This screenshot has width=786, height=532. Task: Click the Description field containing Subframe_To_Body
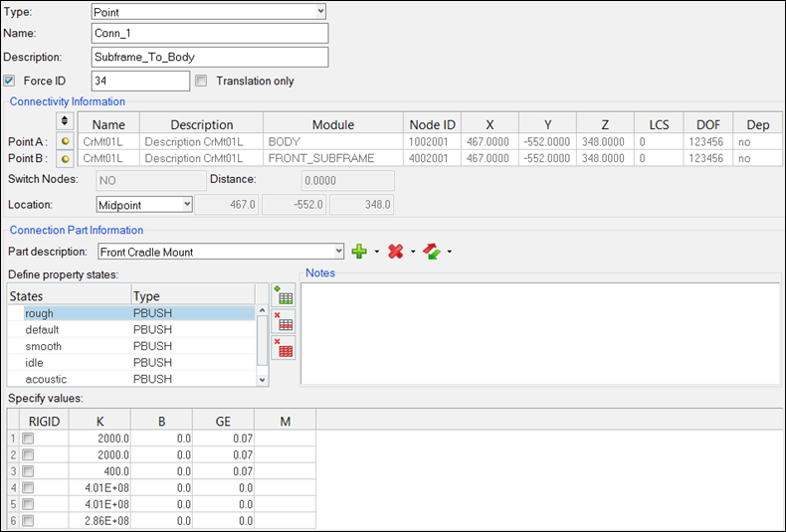(x=209, y=57)
